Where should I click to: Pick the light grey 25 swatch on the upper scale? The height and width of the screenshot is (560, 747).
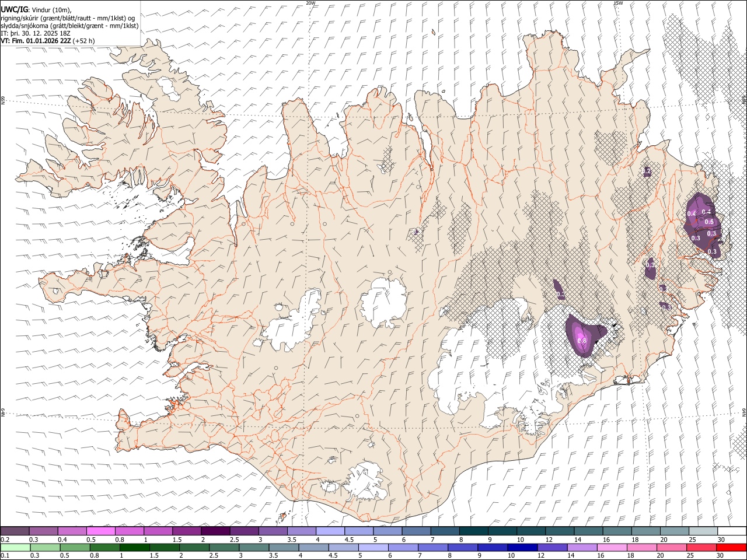pyautogui.click(x=703, y=531)
